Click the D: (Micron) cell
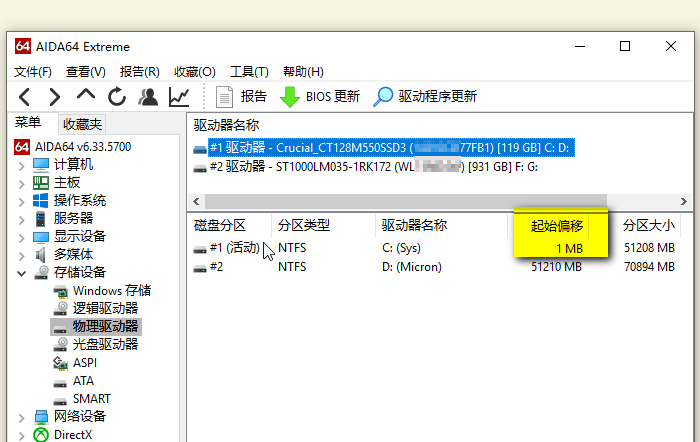The width and height of the screenshot is (700, 442). 412,267
